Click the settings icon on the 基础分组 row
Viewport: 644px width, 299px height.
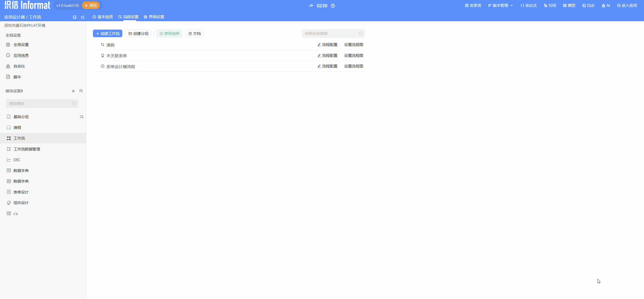point(82,117)
